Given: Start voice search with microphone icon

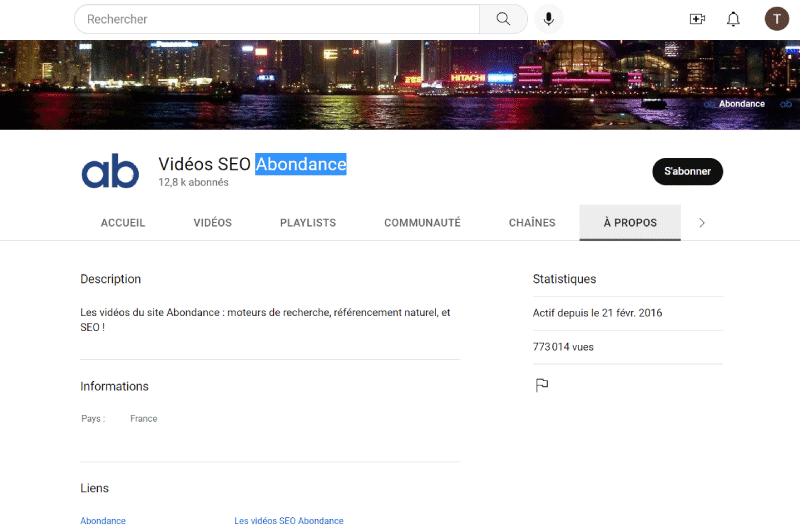Looking at the screenshot, I should [548, 19].
